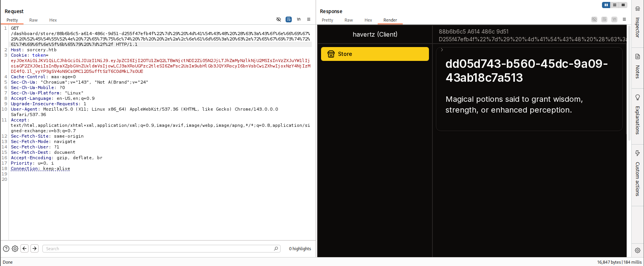Image resolution: width=644 pixels, height=266 pixels.
Task: Open the response viewer options menu
Action: pos(624,19)
